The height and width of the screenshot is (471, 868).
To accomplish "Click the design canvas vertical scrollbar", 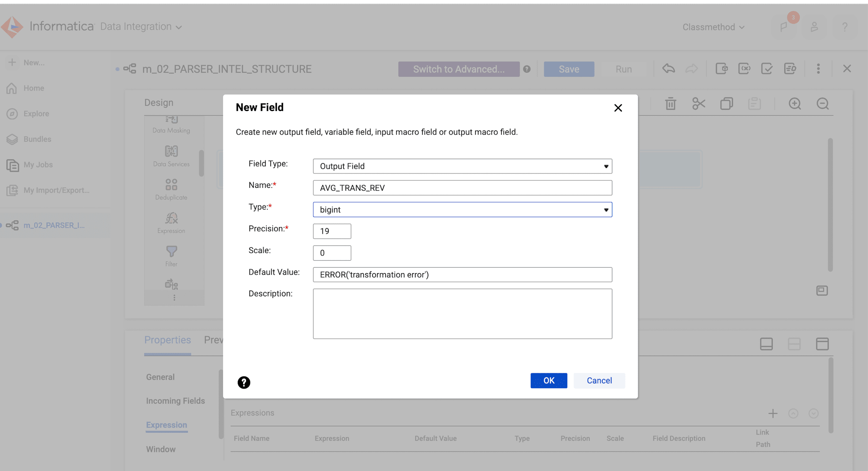I will 830,205.
